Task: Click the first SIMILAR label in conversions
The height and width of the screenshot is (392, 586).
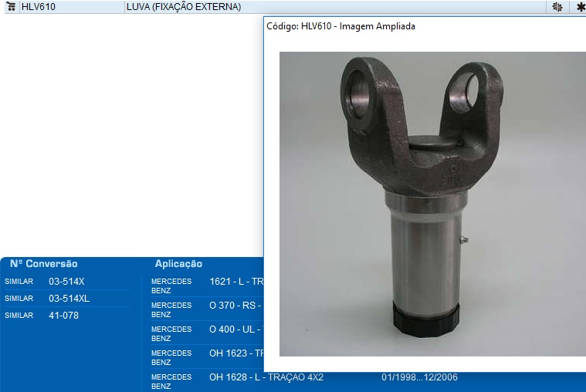Action: pos(19,282)
